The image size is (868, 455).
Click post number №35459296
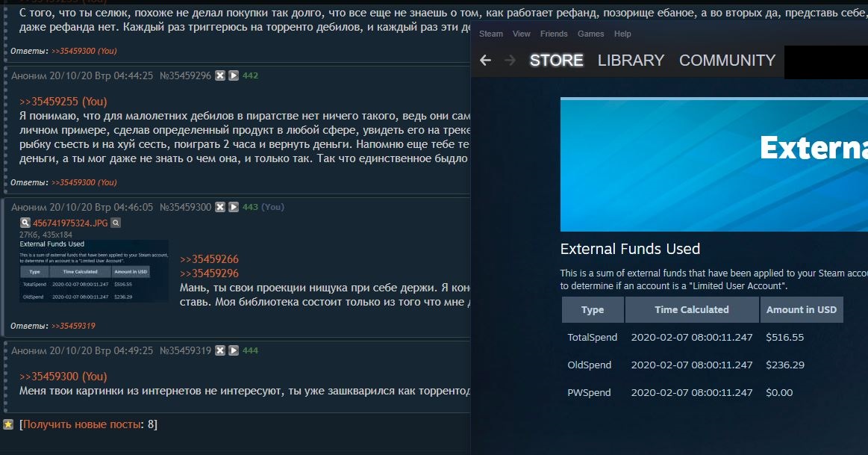[x=185, y=75]
